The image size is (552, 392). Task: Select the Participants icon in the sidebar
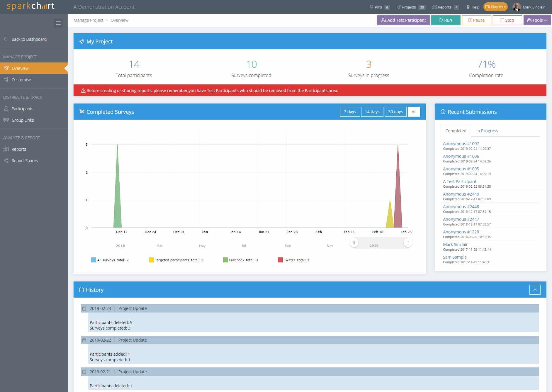coord(6,108)
